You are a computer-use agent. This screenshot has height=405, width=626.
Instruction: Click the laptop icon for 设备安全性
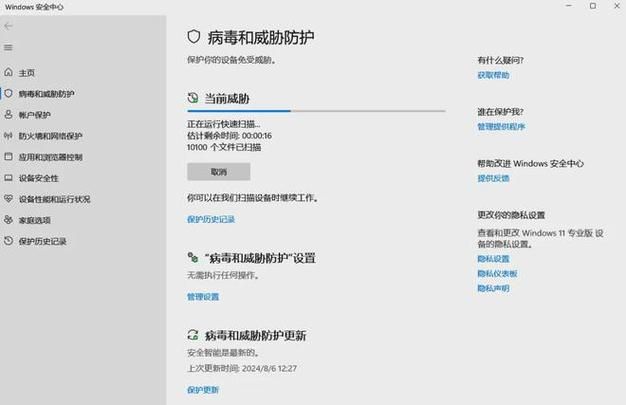pos(8,178)
